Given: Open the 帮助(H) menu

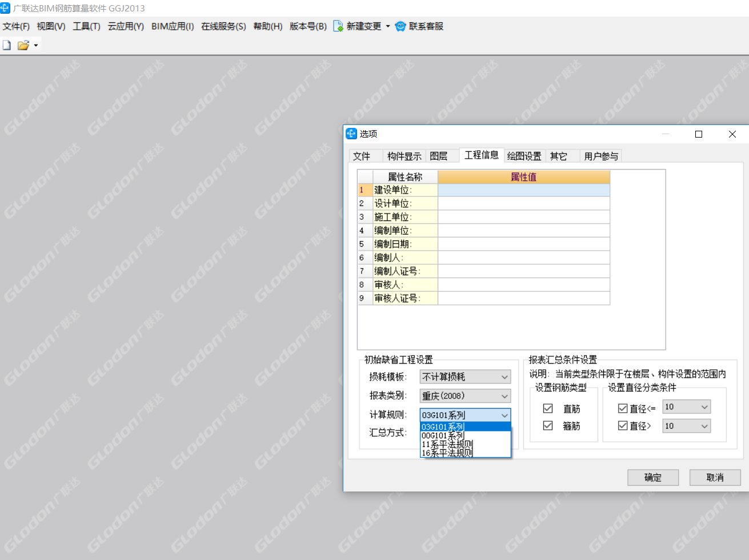Looking at the screenshot, I should pyautogui.click(x=267, y=26).
